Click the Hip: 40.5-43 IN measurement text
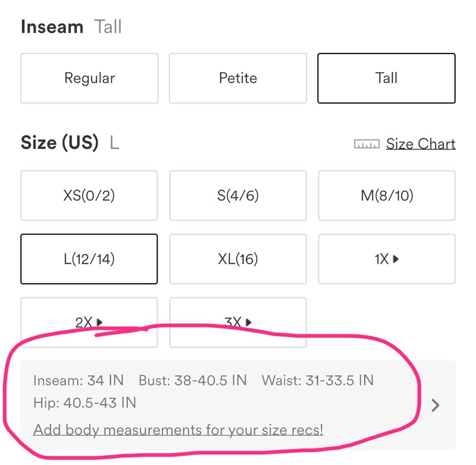The image size is (476, 465). point(85,403)
